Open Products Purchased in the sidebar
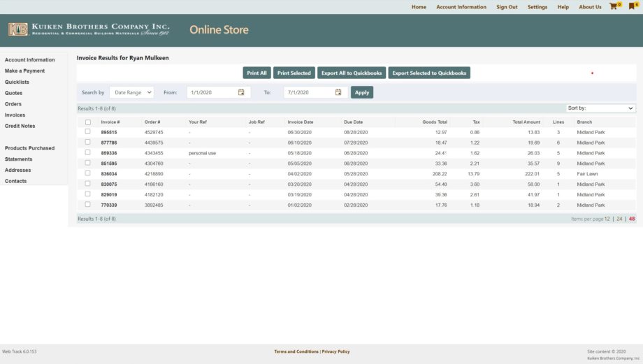The width and height of the screenshot is (643, 364). [x=29, y=148]
